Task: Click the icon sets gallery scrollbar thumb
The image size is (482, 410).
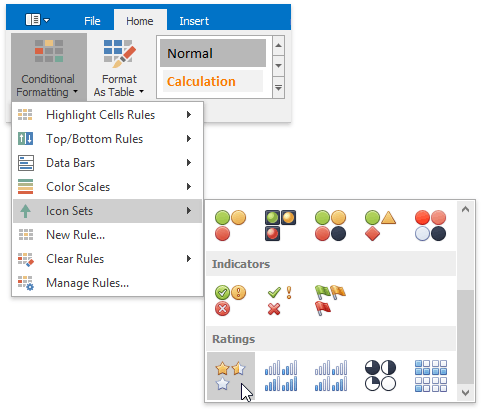Action: point(465,337)
